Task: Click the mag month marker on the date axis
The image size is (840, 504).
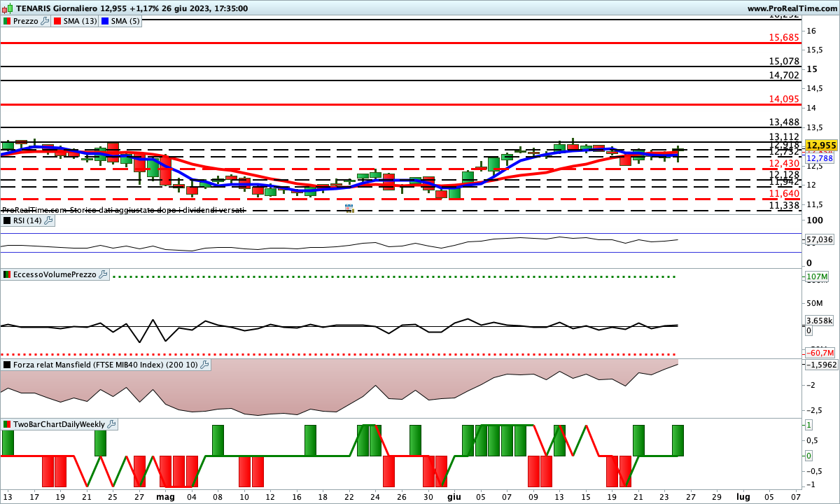Action: 165,496
